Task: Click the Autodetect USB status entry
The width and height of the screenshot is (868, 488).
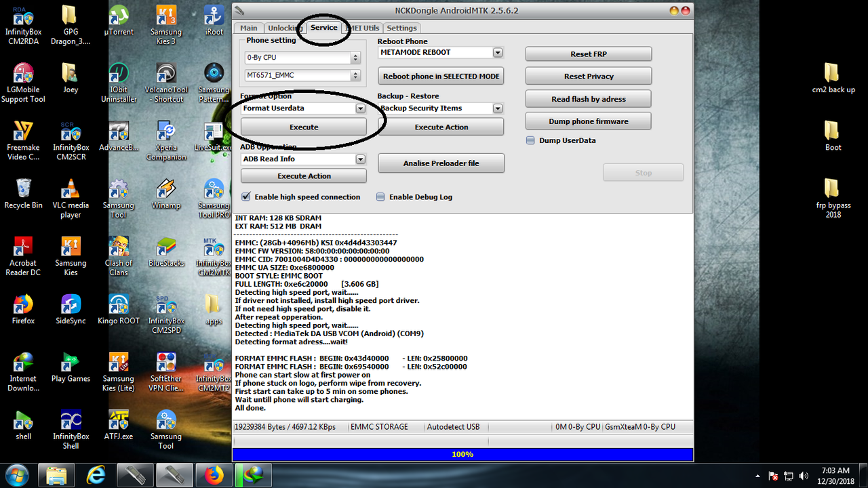Action: pos(453,427)
